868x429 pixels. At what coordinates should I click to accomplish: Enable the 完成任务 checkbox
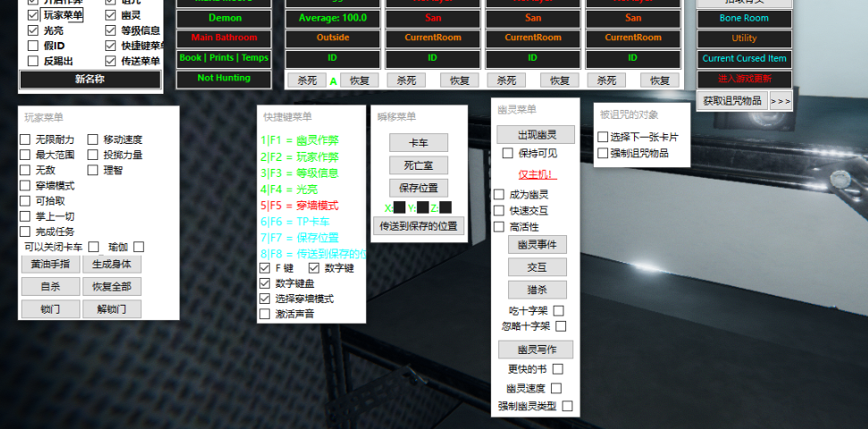pyautogui.click(x=25, y=231)
